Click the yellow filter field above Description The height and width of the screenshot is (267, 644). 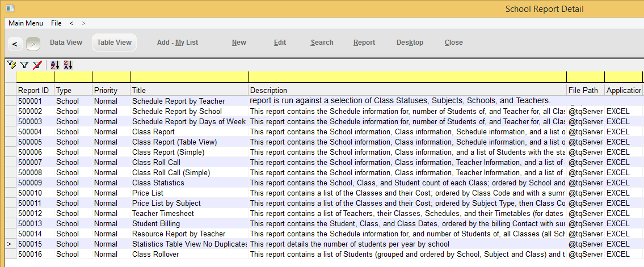(x=407, y=77)
